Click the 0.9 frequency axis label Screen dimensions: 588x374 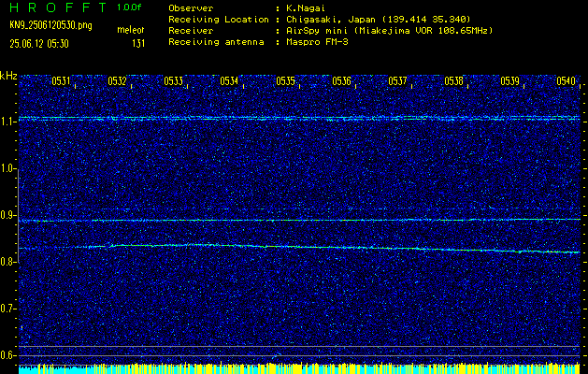(7, 215)
